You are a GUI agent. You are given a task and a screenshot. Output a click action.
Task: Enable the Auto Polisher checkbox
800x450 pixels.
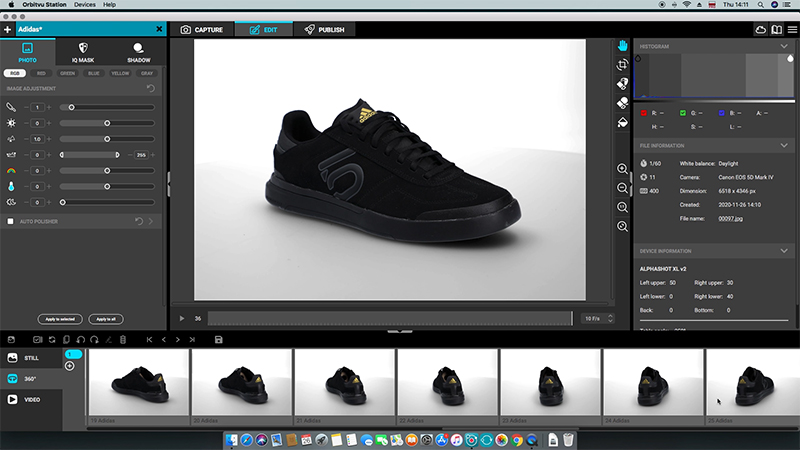pyautogui.click(x=10, y=221)
